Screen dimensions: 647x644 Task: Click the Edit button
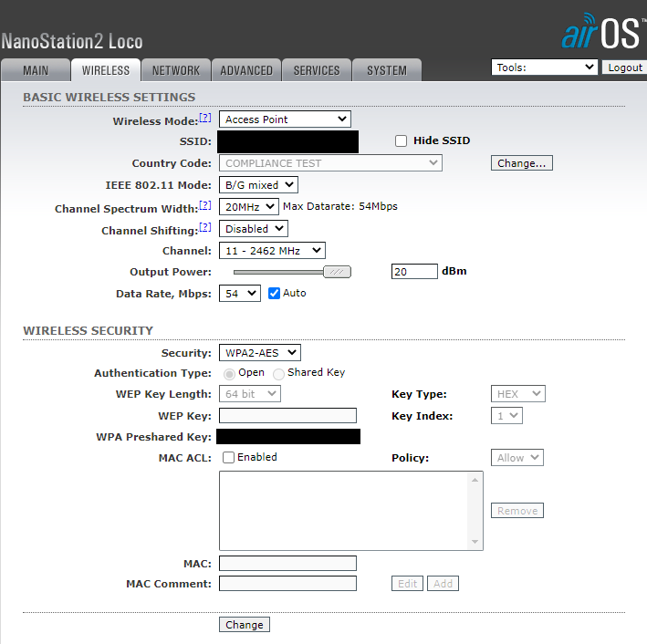[x=407, y=584]
